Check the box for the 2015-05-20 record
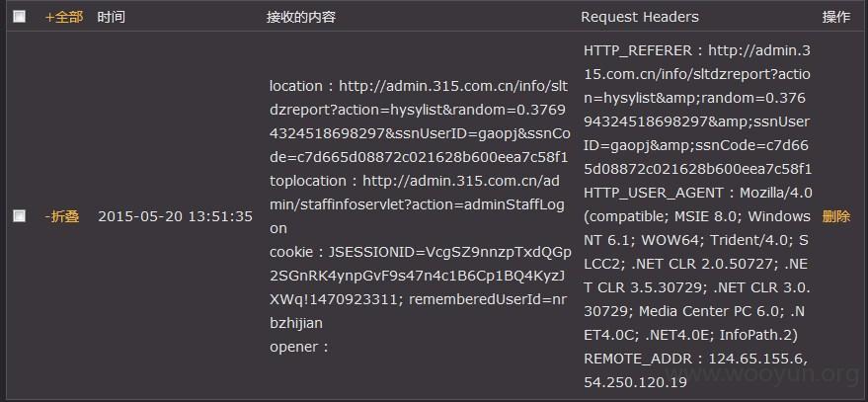The image size is (868, 402). (x=19, y=216)
